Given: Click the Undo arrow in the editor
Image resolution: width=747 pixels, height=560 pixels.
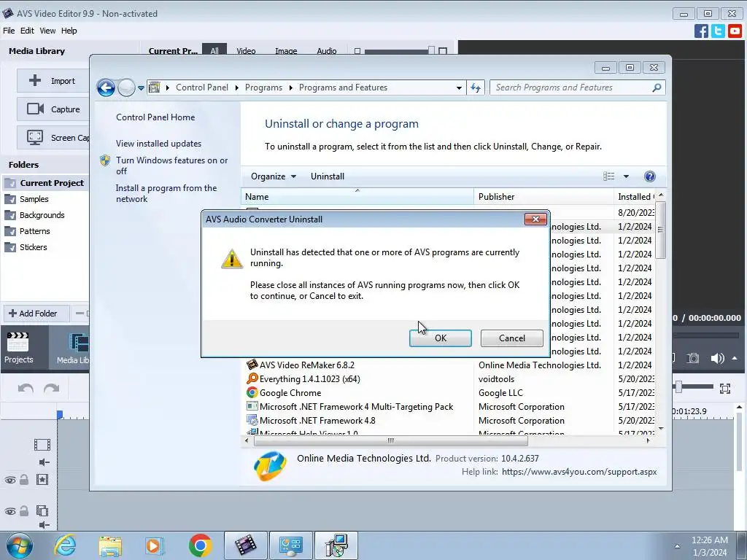Looking at the screenshot, I should [x=26, y=389].
